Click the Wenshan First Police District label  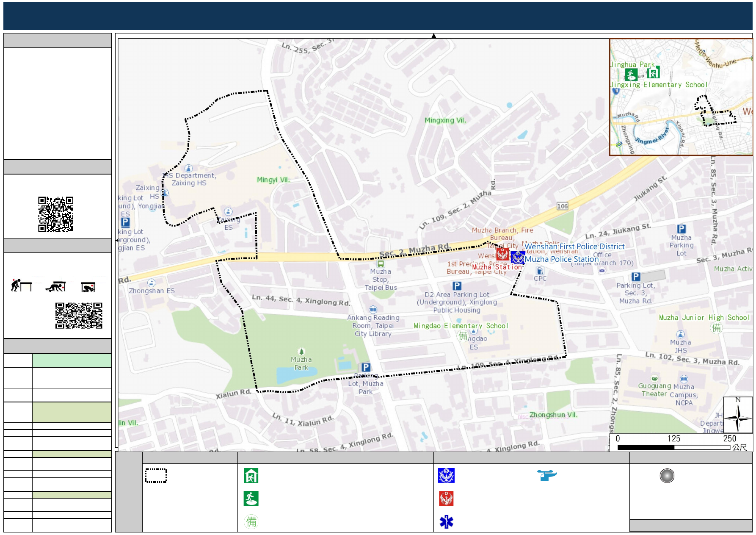[x=574, y=246]
